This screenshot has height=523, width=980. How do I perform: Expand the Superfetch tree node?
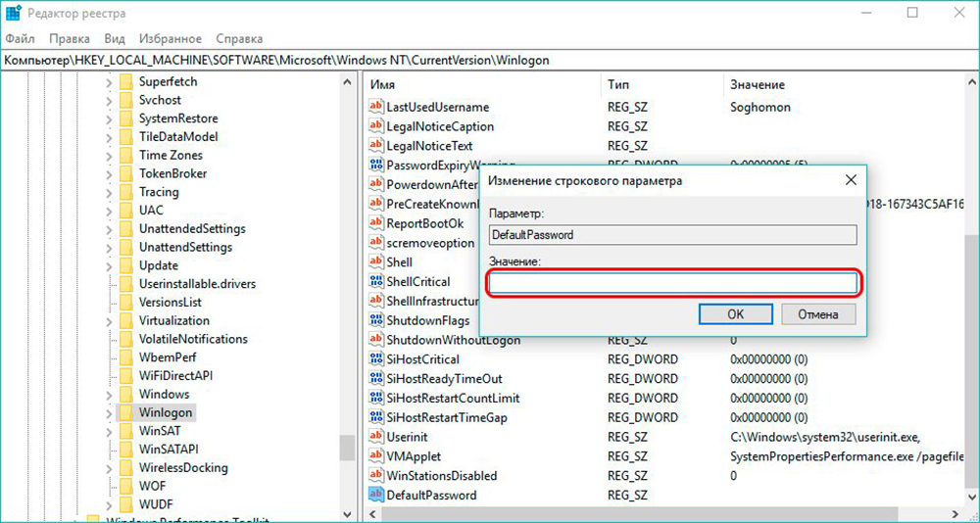click(x=107, y=81)
